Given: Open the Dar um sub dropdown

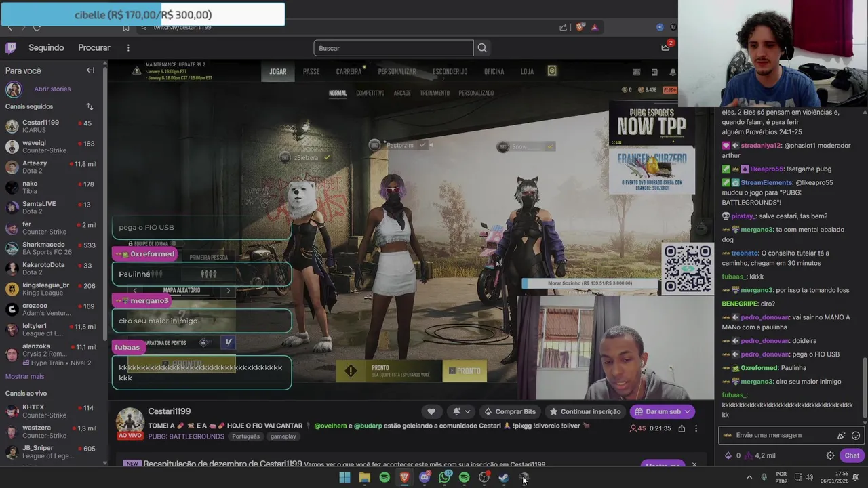Looking at the screenshot, I should coord(663,411).
